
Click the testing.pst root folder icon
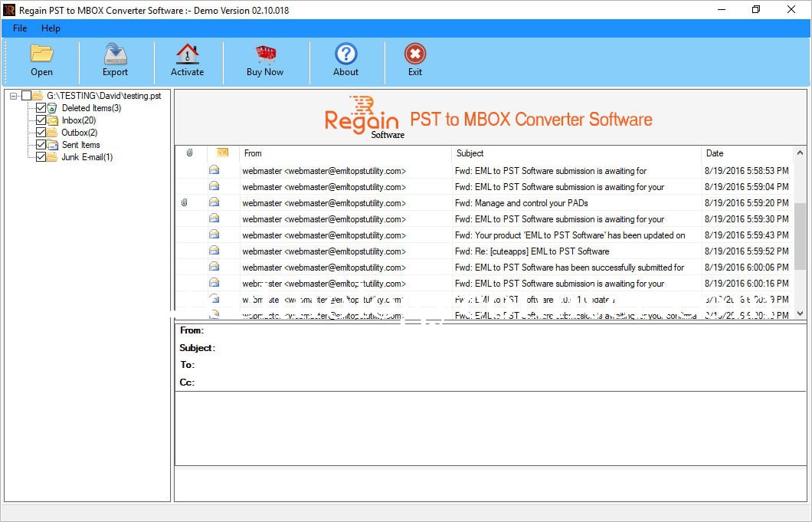coord(38,95)
